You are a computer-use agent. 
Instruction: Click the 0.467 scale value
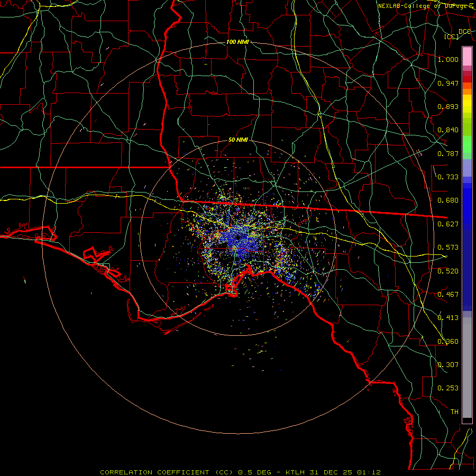click(448, 295)
